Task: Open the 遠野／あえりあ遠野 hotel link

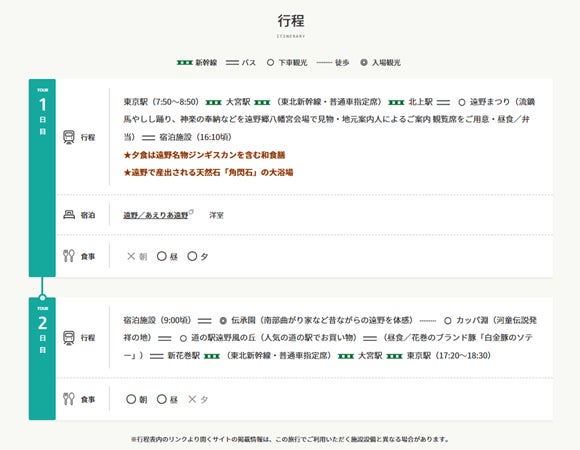Action: (x=156, y=215)
